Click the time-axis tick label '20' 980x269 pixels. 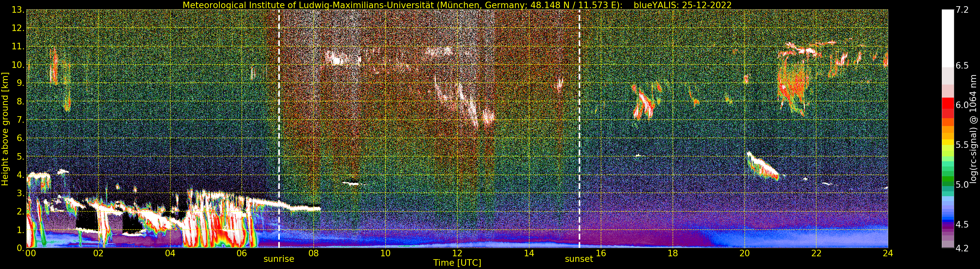tap(745, 253)
